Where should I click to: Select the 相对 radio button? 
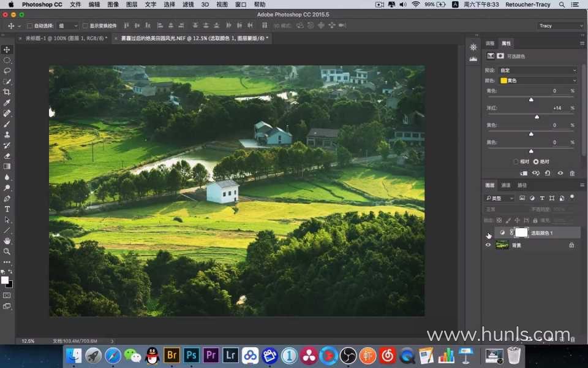(516, 161)
